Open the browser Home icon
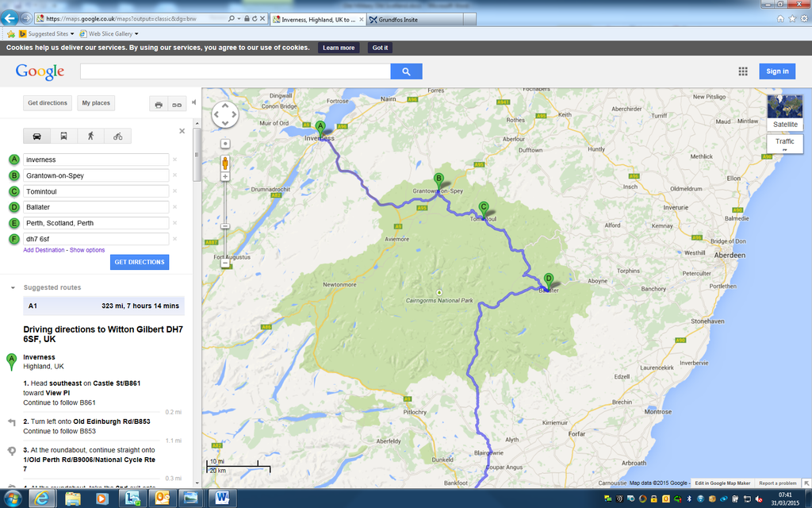The width and height of the screenshot is (812, 508). pyautogui.click(x=780, y=19)
